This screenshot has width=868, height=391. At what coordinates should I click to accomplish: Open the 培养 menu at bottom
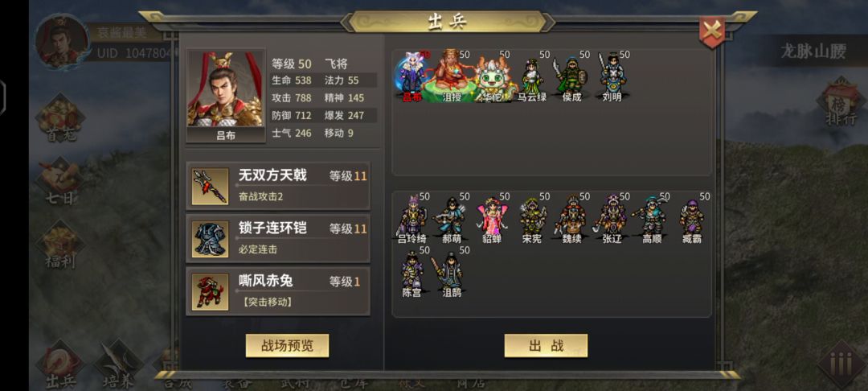pos(119,365)
